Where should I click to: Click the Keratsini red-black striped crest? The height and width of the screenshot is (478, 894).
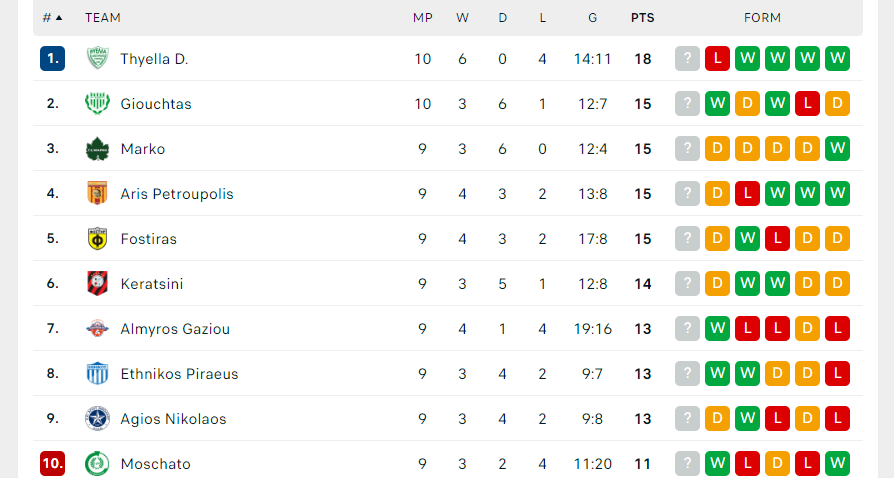pyautogui.click(x=97, y=283)
